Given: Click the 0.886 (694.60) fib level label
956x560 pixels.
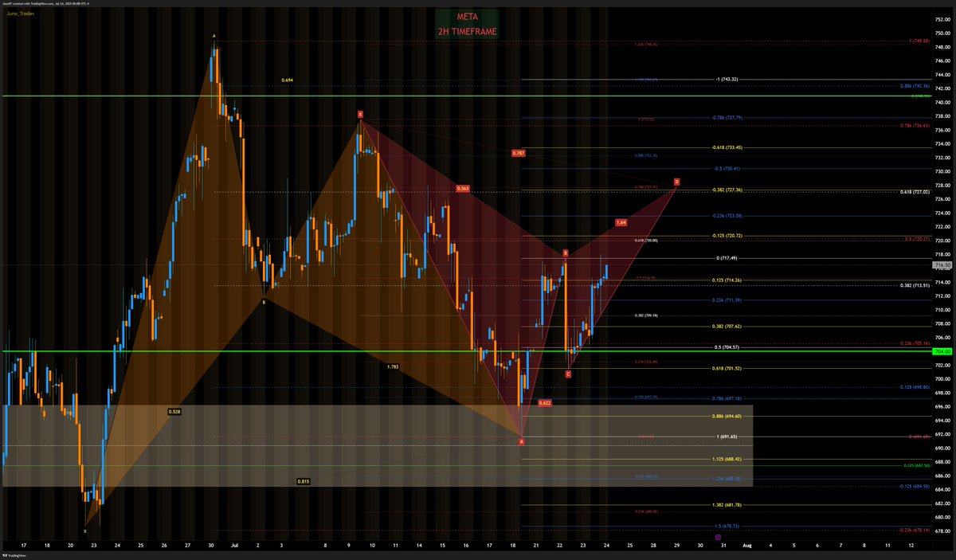Looking at the screenshot, I should click(x=728, y=416).
